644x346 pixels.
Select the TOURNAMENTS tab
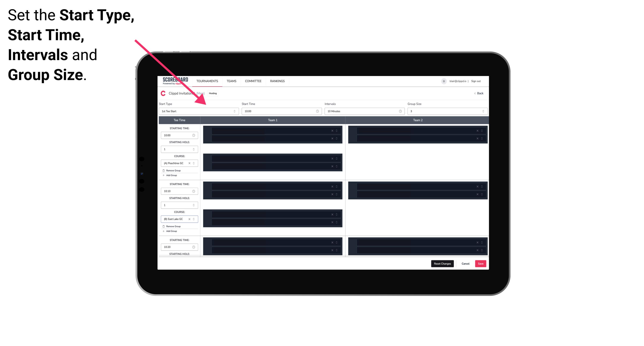(x=207, y=81)
